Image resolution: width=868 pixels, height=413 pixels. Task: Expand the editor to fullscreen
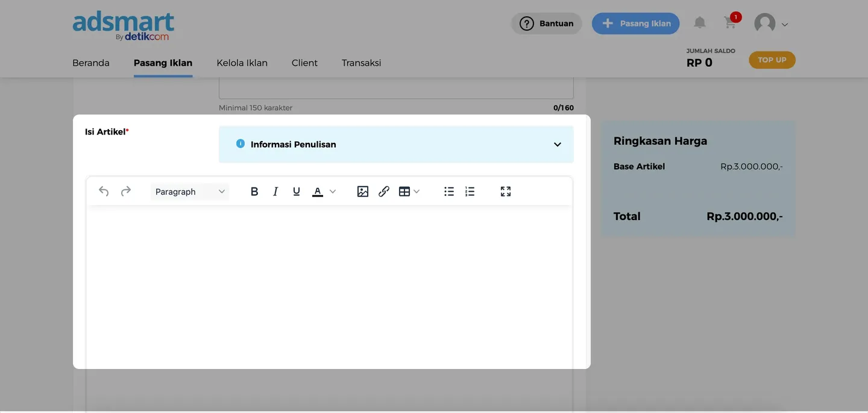505,191
